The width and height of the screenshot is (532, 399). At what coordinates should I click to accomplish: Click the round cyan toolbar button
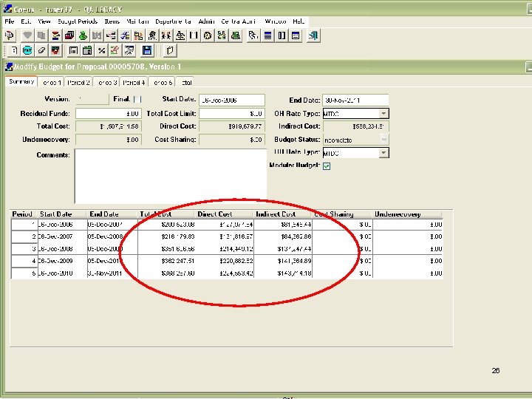(x=27, y=50)
